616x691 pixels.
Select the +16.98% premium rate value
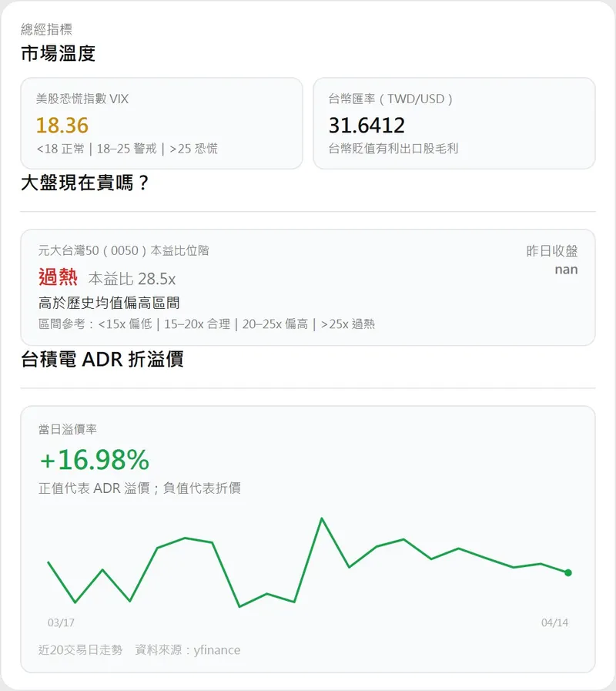coord(94,460)
